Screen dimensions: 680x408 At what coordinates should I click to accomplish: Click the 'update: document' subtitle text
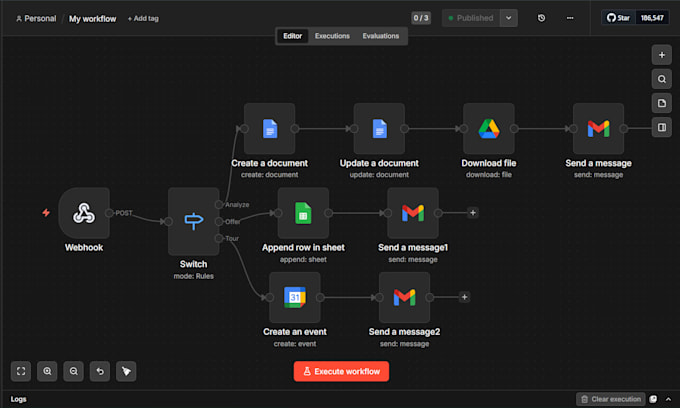coord(379,175)
